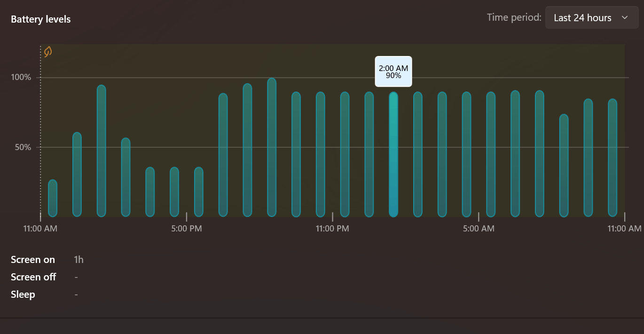Select the last battery bar before 11:00 AM
This screenshot has height=334, width=644.
click(x=613, y=158)
